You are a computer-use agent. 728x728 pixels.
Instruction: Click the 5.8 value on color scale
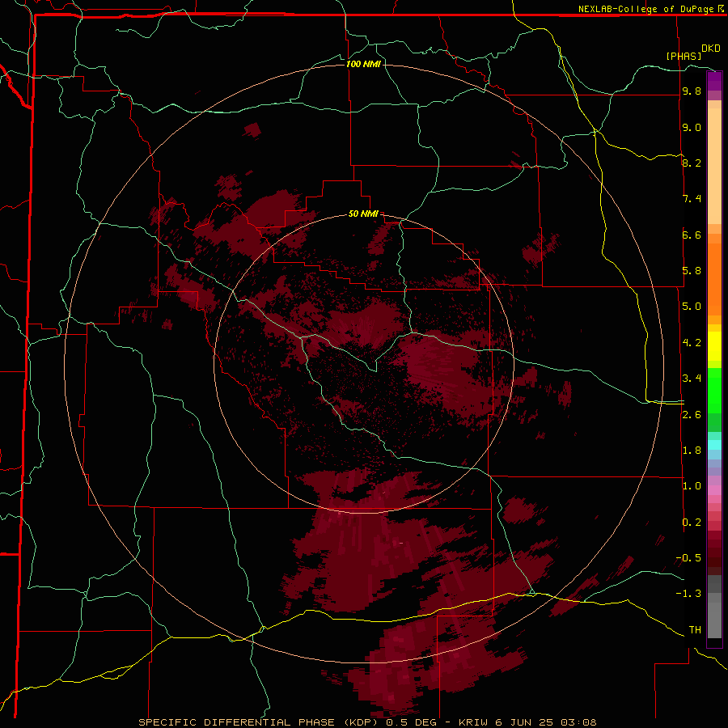pos(692,271)
